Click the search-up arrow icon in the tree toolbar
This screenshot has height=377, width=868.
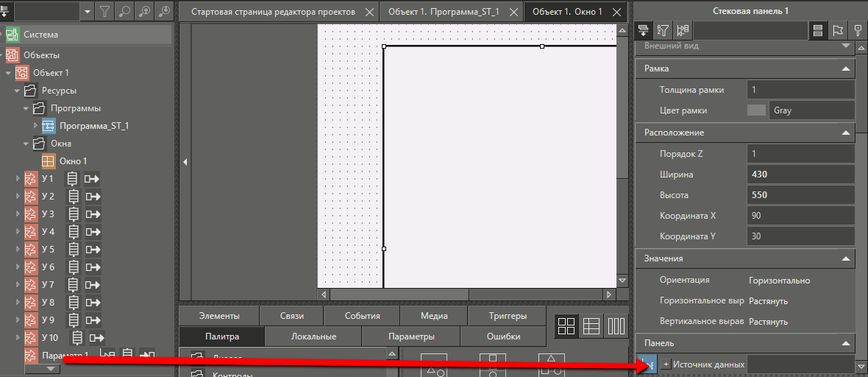click(x=145, y=11)
